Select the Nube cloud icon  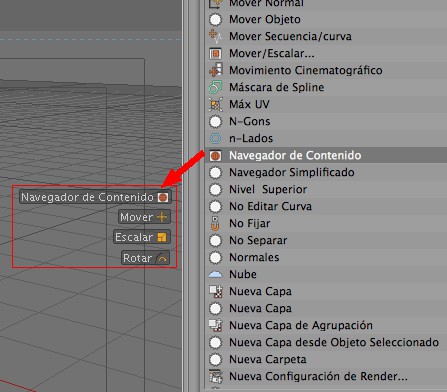[215, 275]
